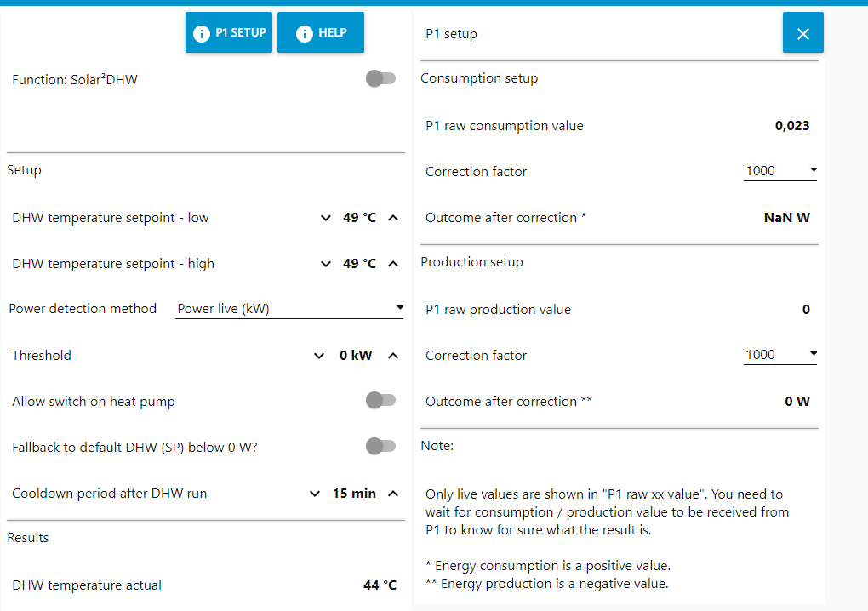Decrease the Threshold kW value
Screen dimensions: 868x611
pyautogui.click(x=319, y=356)
